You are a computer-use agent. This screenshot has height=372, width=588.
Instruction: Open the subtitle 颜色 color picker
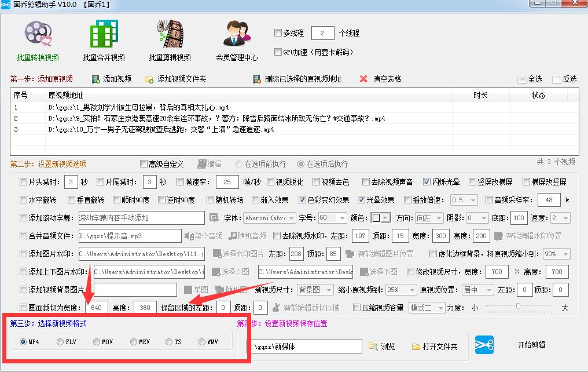[381, 218]
